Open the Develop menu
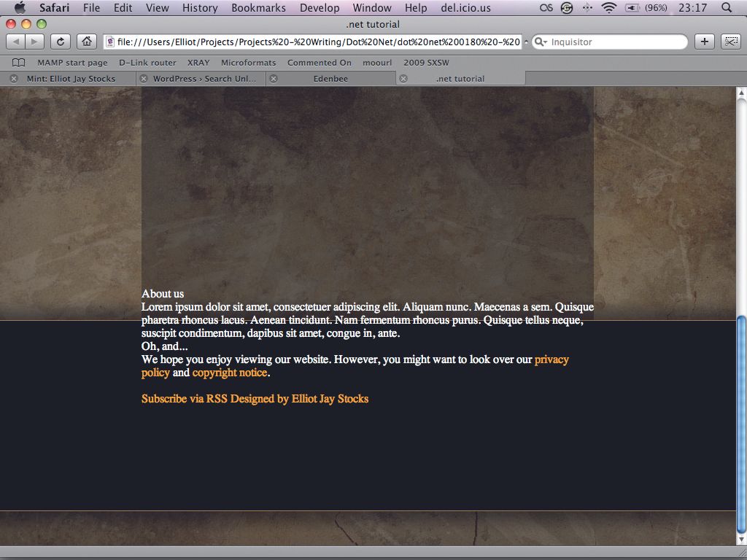747x560 pixels. [320, 8]
